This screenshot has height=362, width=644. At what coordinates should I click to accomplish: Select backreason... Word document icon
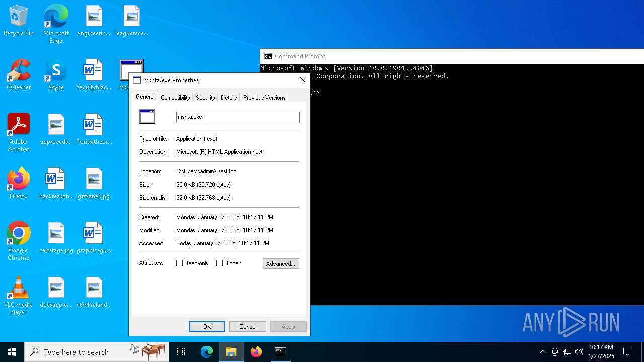tap(56, 184)
